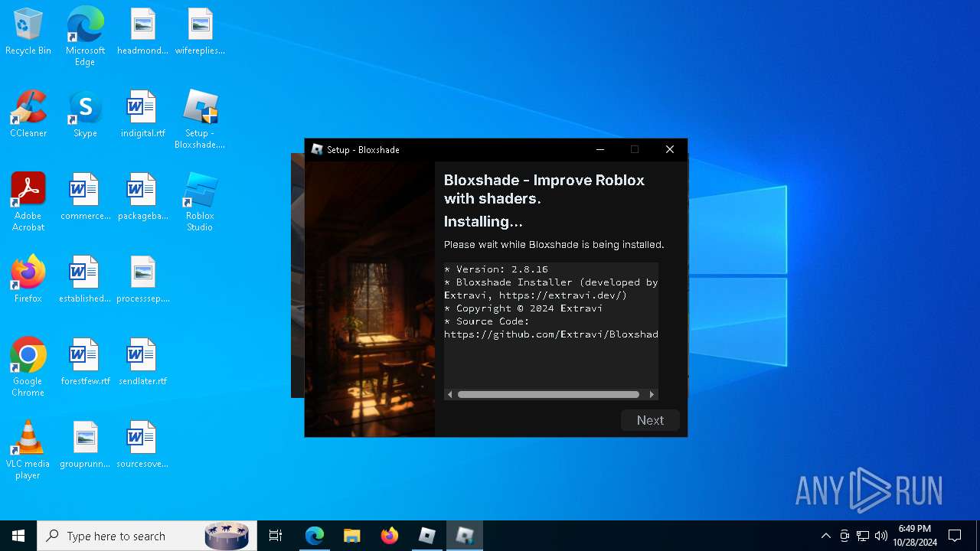This screenshot has height=551, width=980.
Task: Open the network status tray icon
Action: point(863,536)
